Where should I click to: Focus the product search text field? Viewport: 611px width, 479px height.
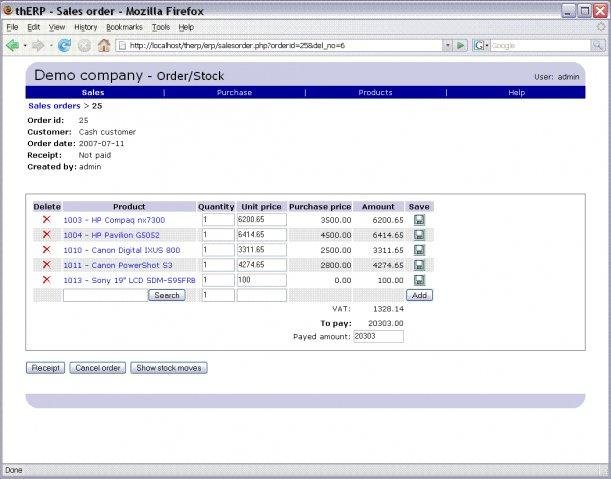[x=105, y=295]
